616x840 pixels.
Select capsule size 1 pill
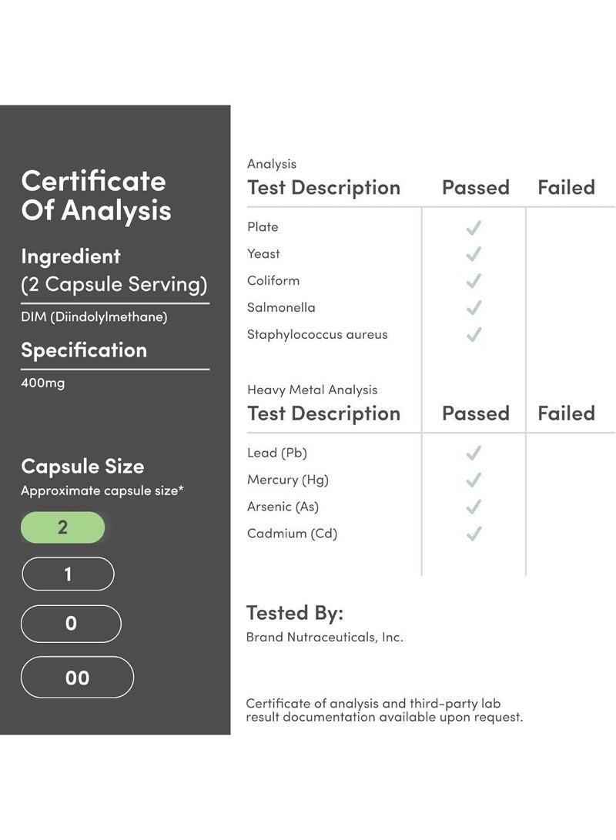pyautogui.click(x=68, y=574)
